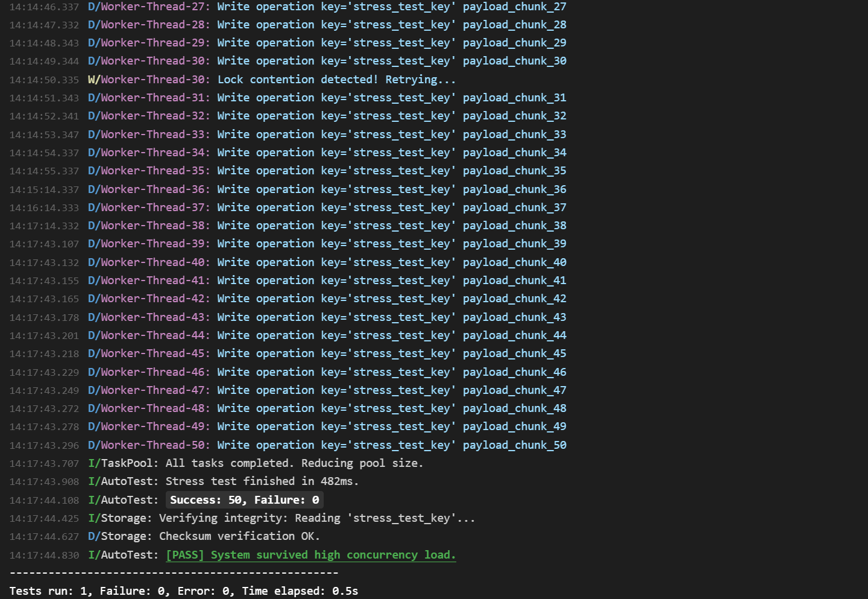Click the Worker-Thread-47 log line
The width and height of the screenshot is (868, 599).
point(288,390)
